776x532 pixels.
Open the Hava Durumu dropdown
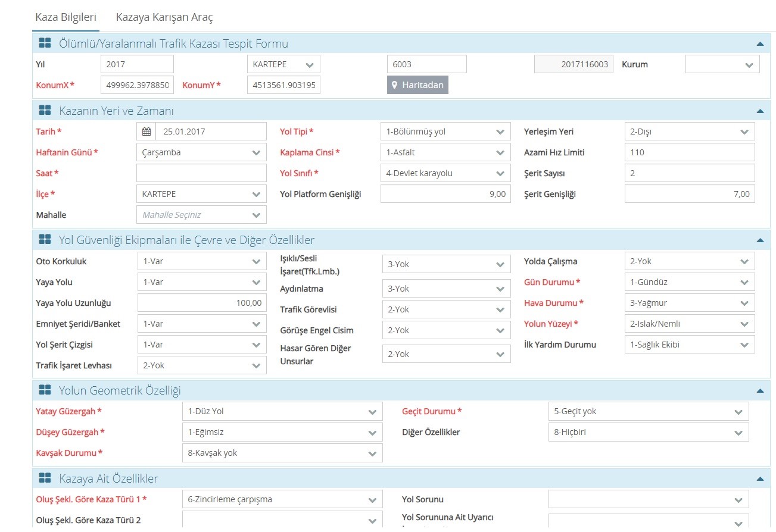click(689, 303)
